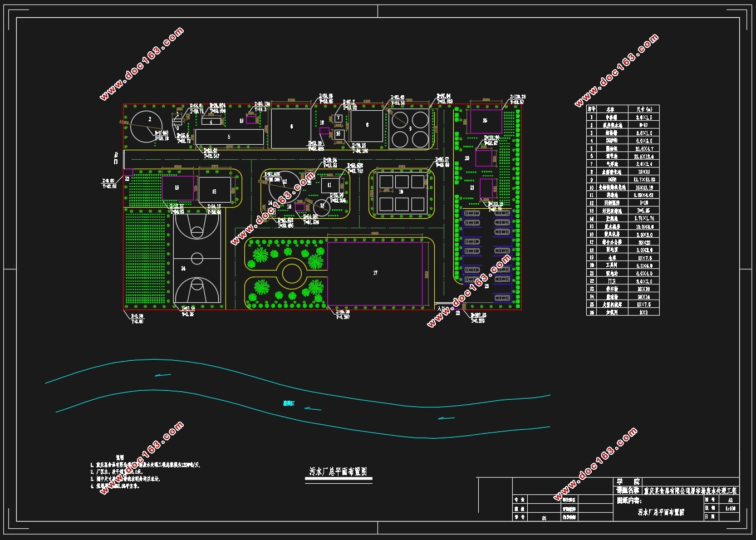Click table cell 12.7×12.63

pyautogui.click(x=644, y=180)
